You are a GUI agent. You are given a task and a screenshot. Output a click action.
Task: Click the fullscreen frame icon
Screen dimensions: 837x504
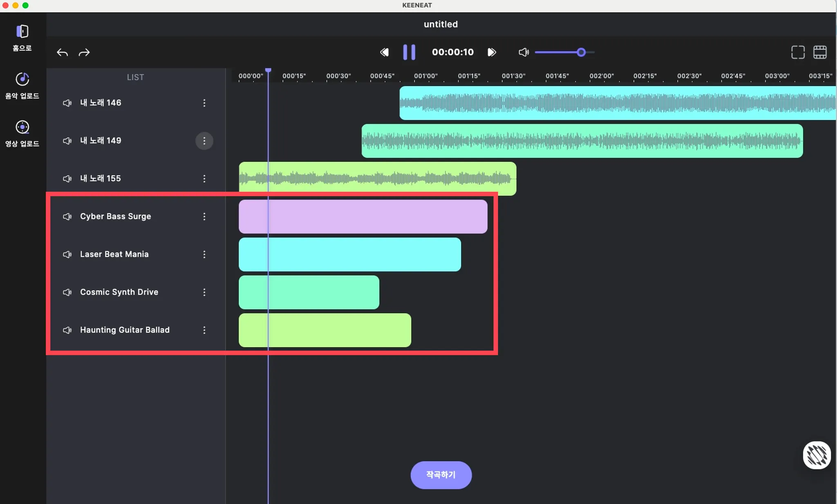[798, 52]
